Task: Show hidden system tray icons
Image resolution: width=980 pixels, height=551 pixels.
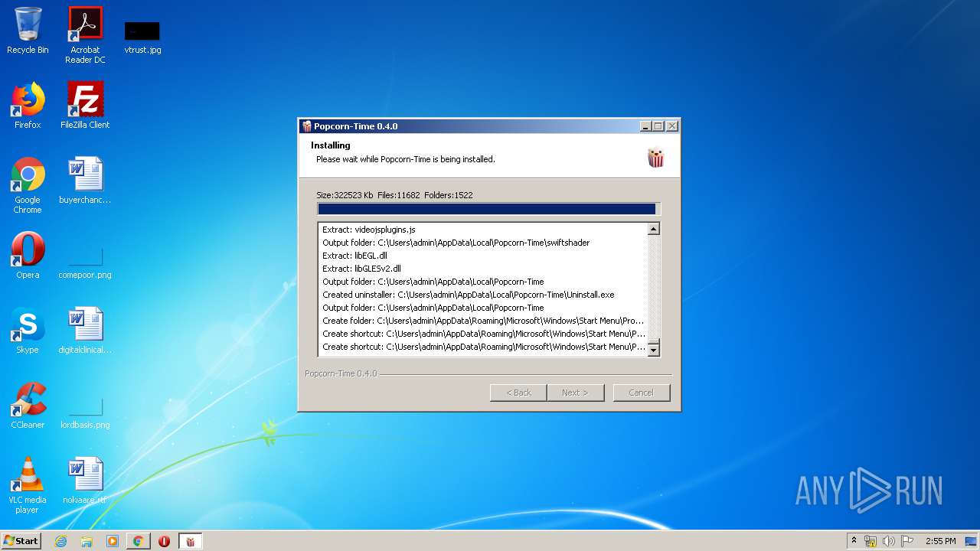Action: 854,541
